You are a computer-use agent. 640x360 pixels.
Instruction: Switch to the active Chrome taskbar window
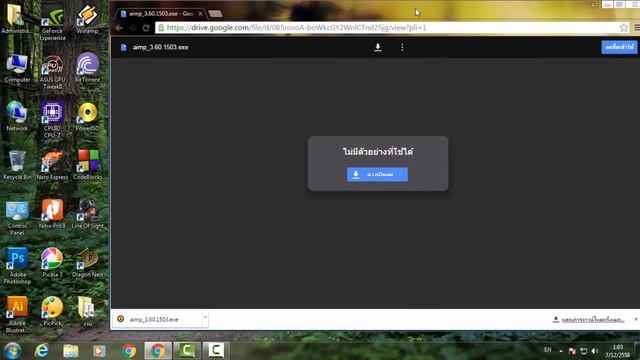[x=158, y=351]
